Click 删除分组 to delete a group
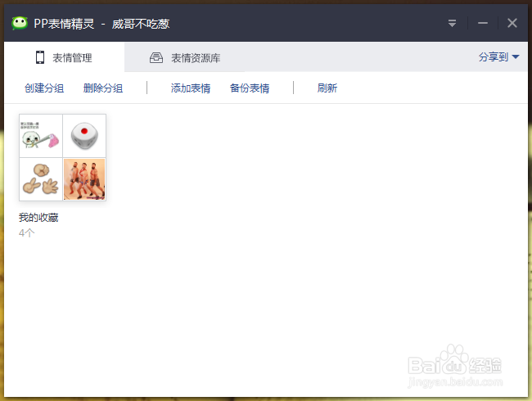Screen dimensions: 532x401 103,88
